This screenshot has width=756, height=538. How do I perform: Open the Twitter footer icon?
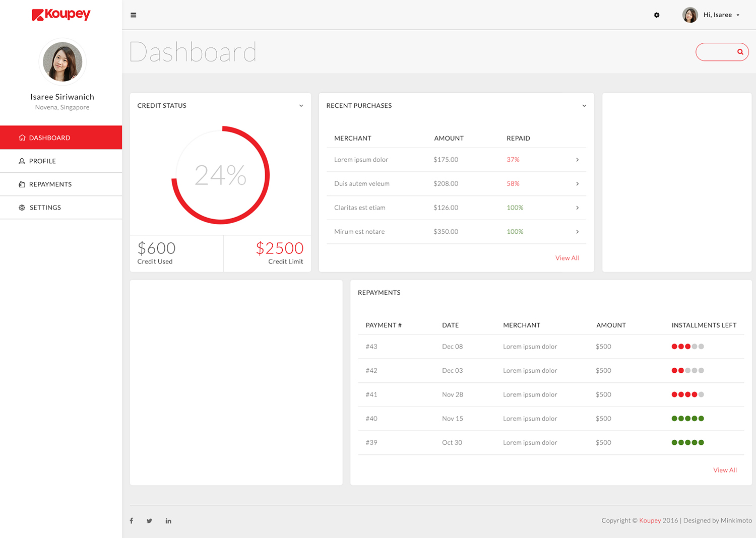click(x=149, y=521)
